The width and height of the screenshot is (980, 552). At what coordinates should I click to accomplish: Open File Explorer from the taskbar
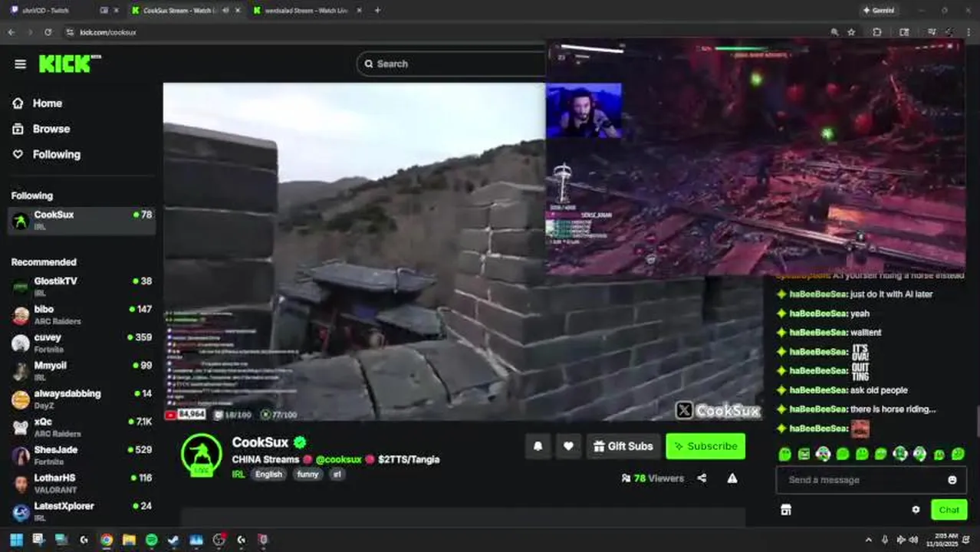pyautogui.click(x=129, y=540)
